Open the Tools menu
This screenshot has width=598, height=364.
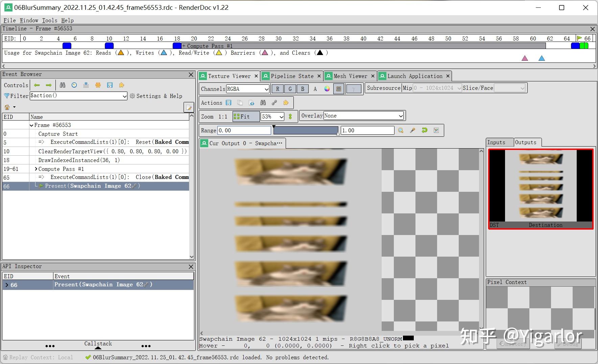tap(50, 20)
